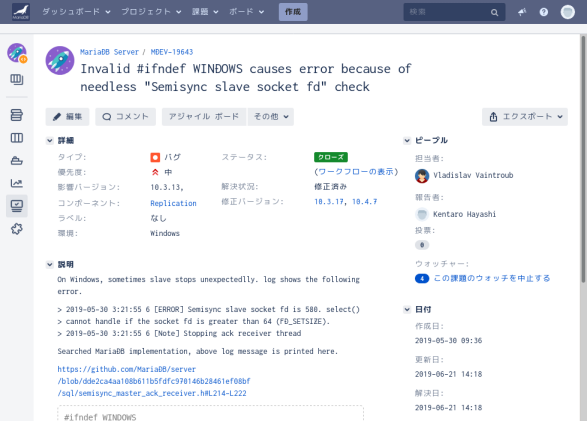
Task: Click the page vertical scrollbar
Action: 583,159
